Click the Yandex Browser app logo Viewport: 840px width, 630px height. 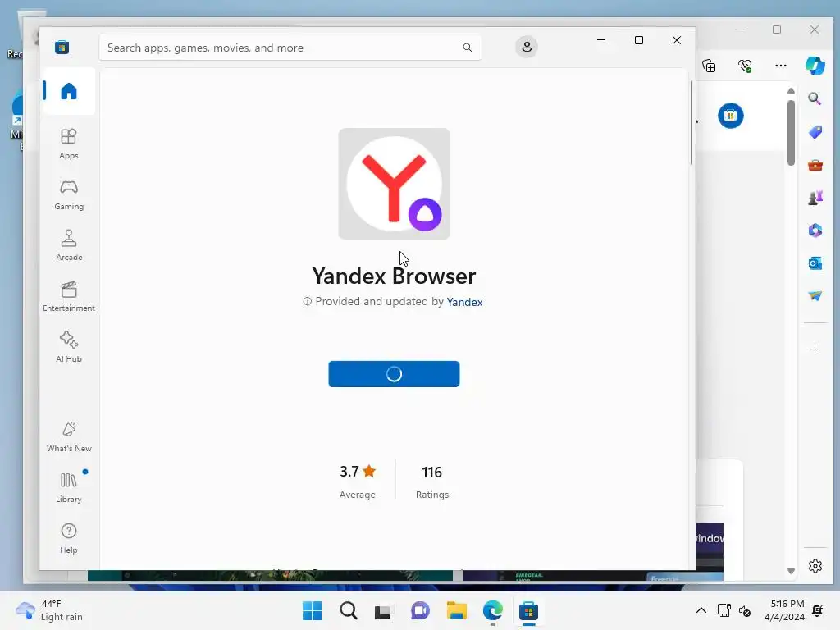click(x=394, y=184)
